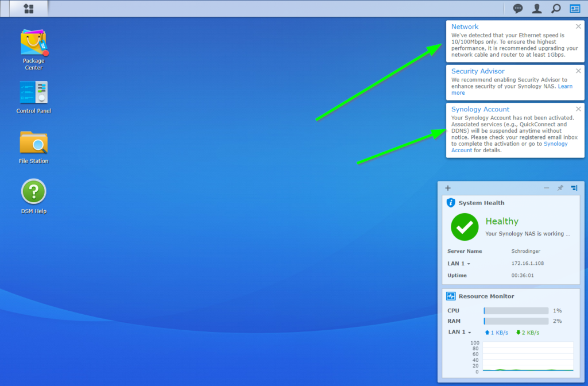588x386 pixels.
Task: Click the uptime value 00:36:01
Action: [523, 275]
